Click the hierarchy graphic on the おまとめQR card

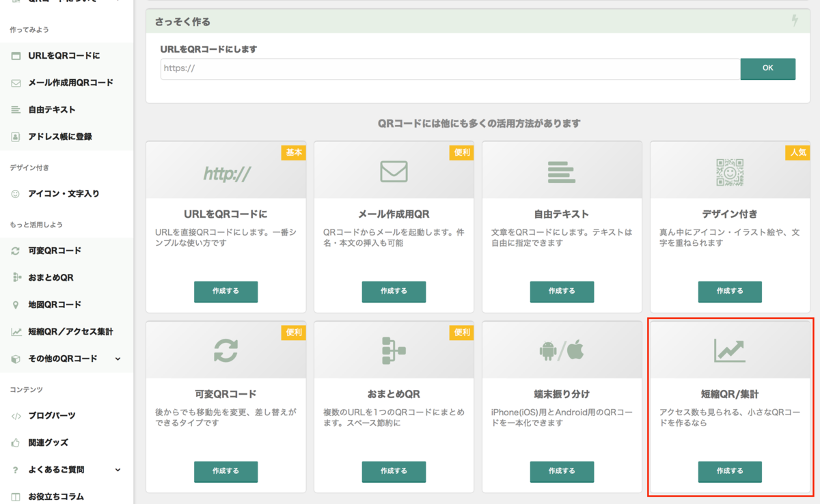click(394, 351)
